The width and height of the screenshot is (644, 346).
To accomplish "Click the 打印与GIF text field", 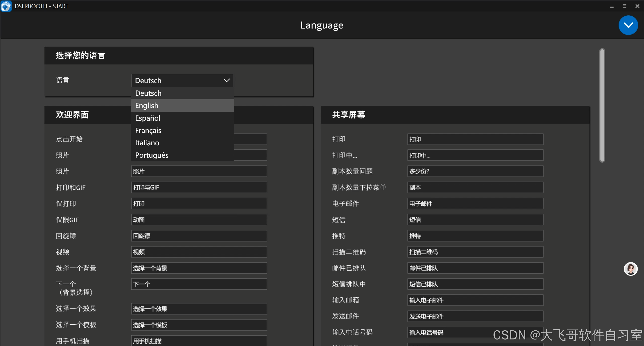I will (x=199, y=188).
